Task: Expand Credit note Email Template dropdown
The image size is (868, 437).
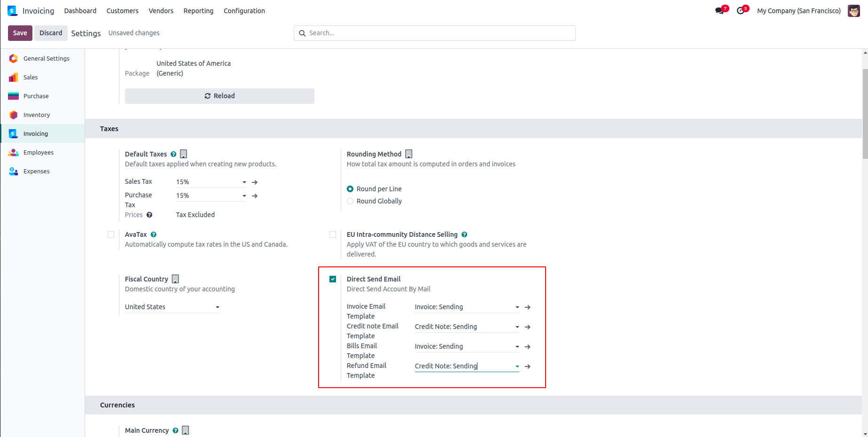Action: point(517,327)
